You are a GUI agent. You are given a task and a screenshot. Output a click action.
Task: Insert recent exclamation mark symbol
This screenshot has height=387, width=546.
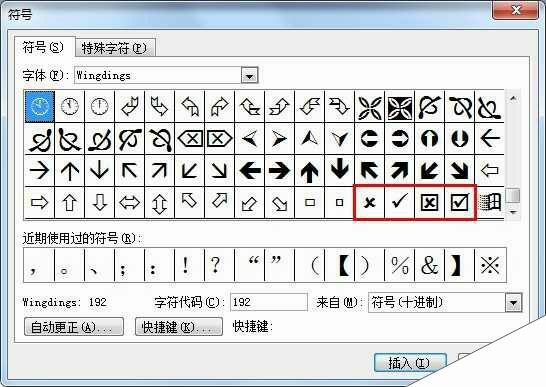pyautogui.click(x=189, y=265)
